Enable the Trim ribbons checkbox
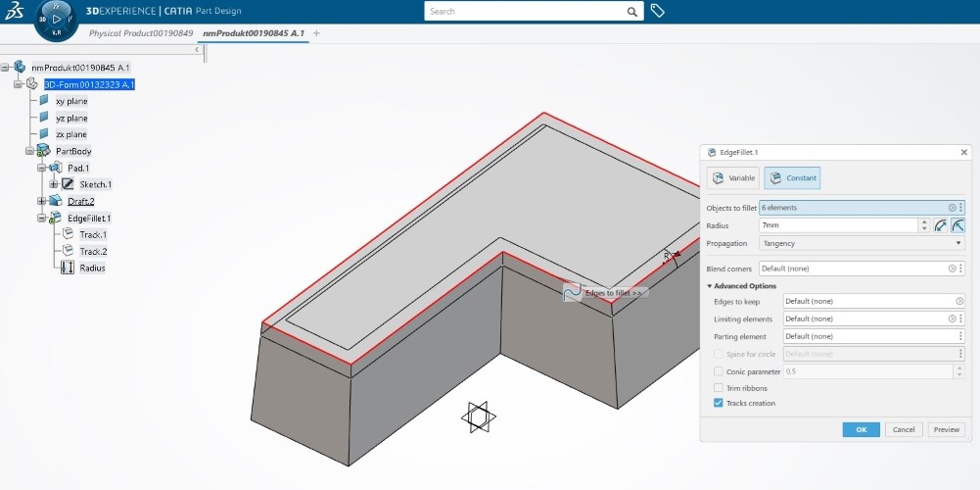This screenshot has width=980, height=490. click(719, 388)
